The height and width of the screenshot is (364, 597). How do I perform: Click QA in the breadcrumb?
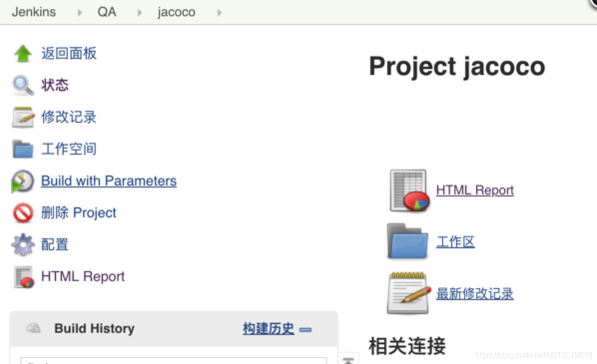107,12
